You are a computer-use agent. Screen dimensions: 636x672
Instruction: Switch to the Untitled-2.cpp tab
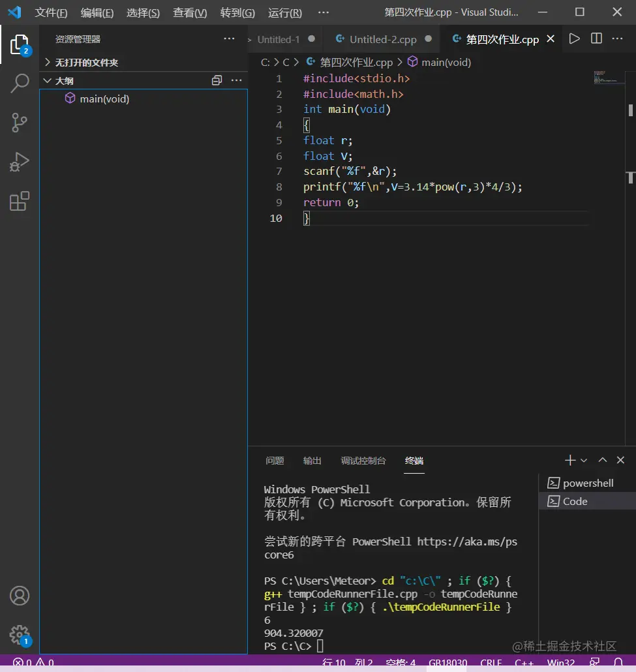coord(382,39)
